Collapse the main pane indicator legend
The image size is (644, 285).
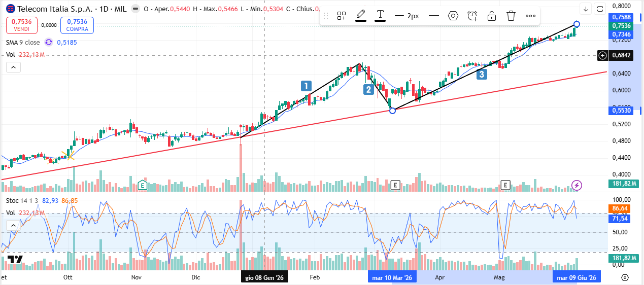(13, 67)
